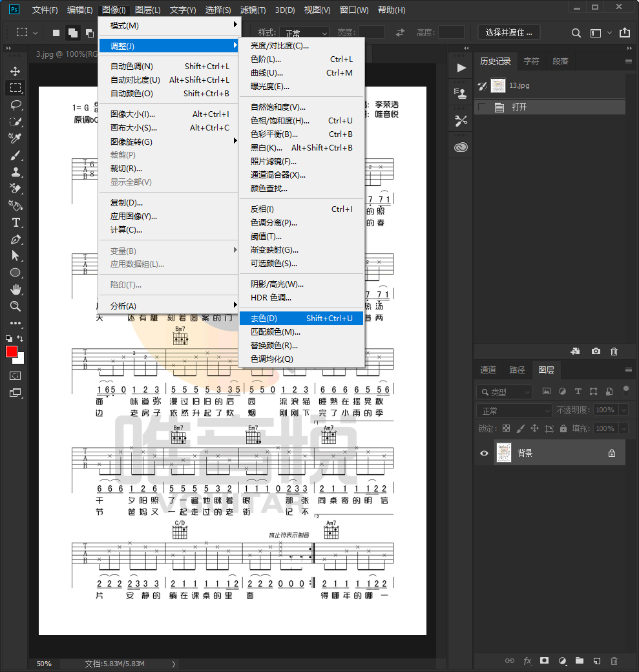The height and width of the screenshot is (672, 639).
Task: Select the Path Selection arrow tool
Action: click(x=16, y=256)
